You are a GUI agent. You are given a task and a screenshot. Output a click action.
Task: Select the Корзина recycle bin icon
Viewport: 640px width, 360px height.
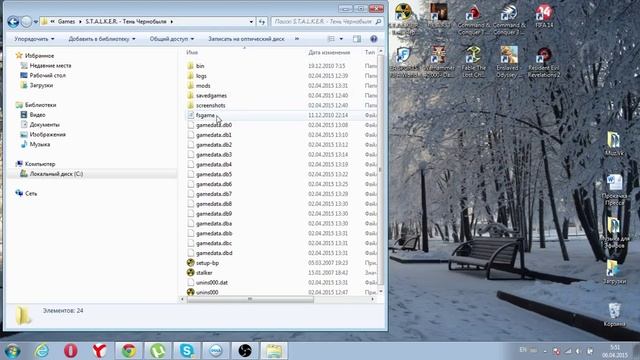pyautogui.click(x=614, y=314)
